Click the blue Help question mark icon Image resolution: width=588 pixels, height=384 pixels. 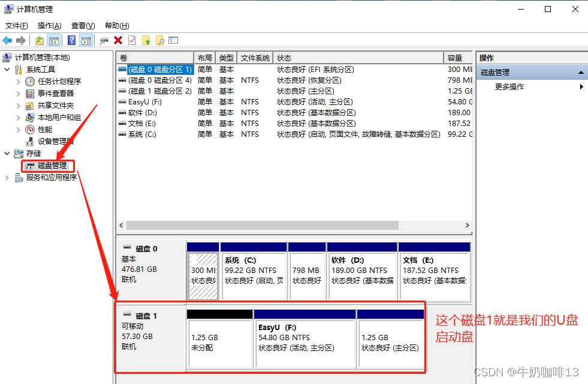(71, 40)
